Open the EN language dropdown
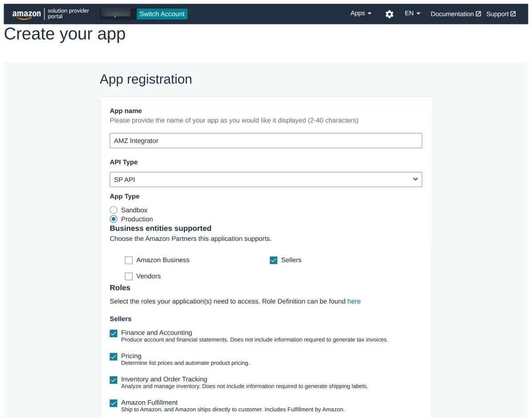Image resolution: width=532 pixels, height=418 pixels. click(412, 13)
